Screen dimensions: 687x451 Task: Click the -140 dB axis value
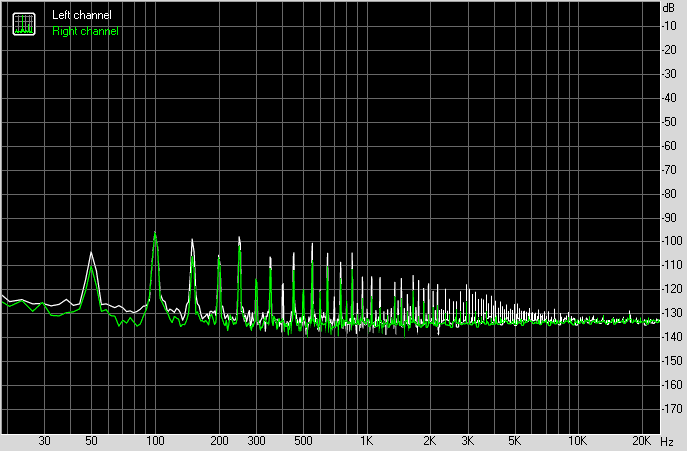(672, 337)
